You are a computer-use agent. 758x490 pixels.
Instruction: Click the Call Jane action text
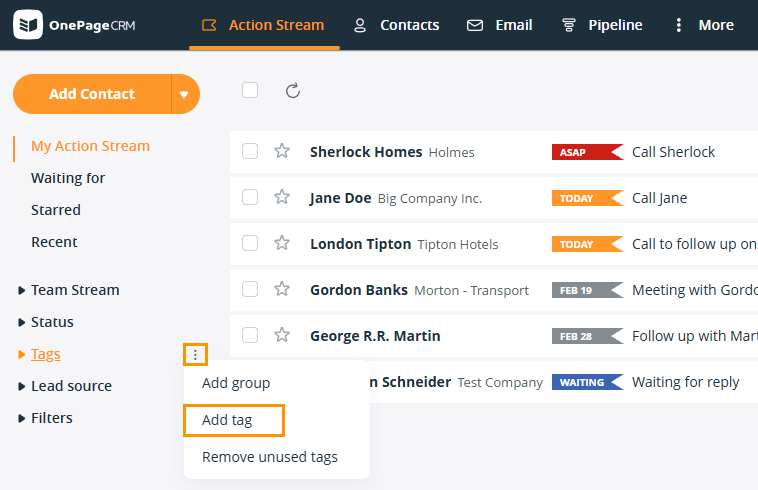(x=659, y=198)
